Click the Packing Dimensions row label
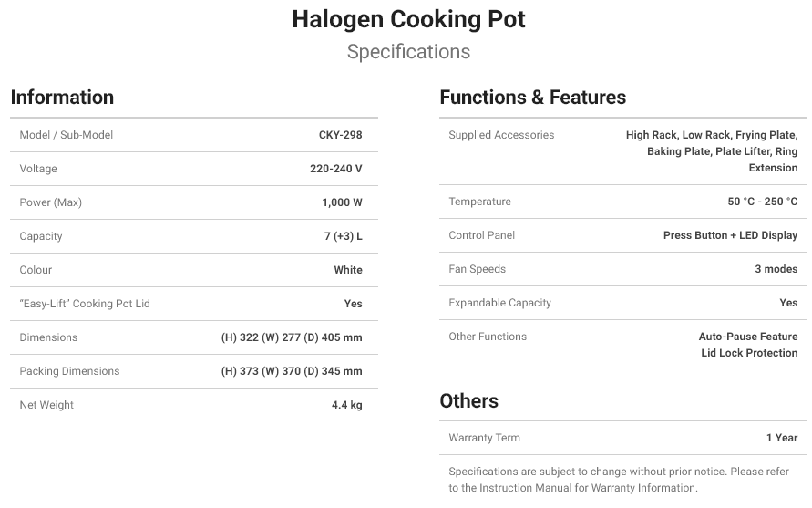812x508 pixels. 69,371
